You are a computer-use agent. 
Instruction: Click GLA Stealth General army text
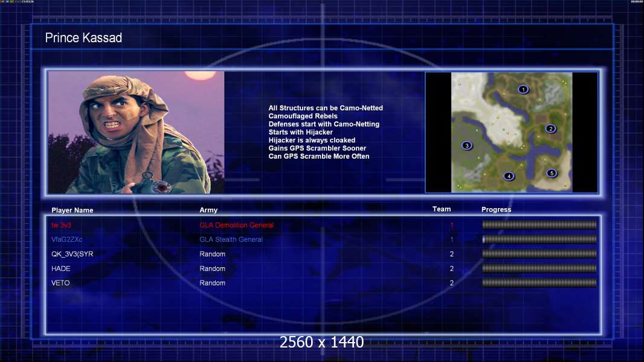click(x=231, y=240)
